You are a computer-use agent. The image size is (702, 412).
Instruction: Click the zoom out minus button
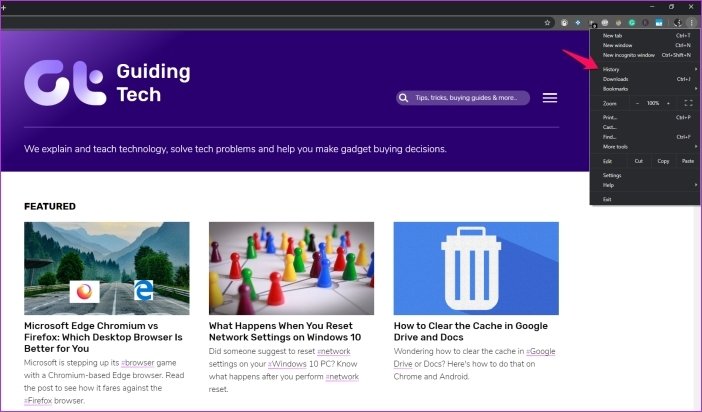[x=637, y=103]
